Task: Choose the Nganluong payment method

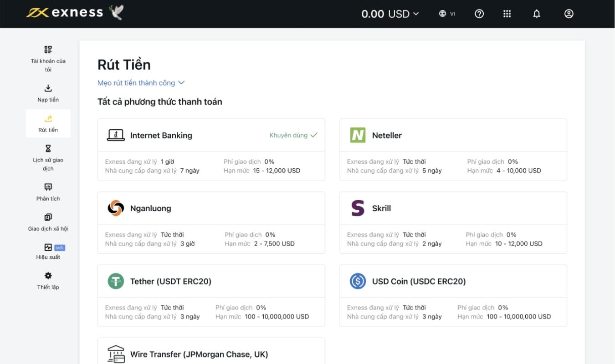Action: [x=211, y=222]
